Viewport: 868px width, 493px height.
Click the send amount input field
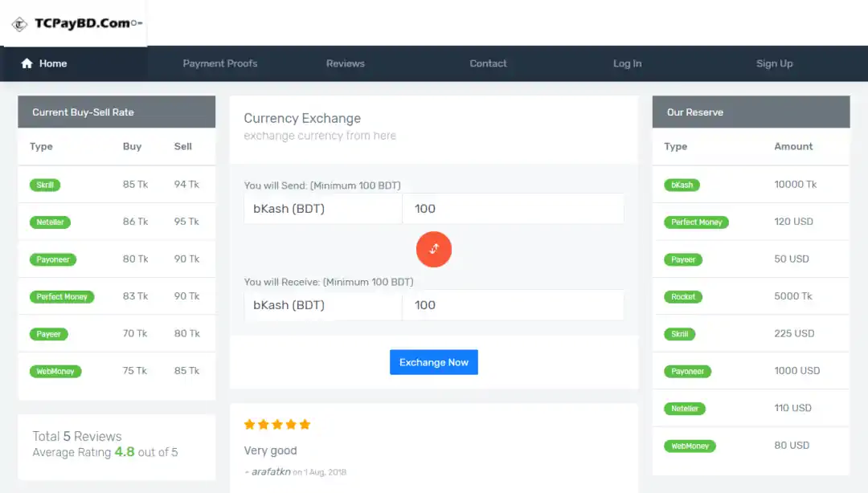[513, 209]
